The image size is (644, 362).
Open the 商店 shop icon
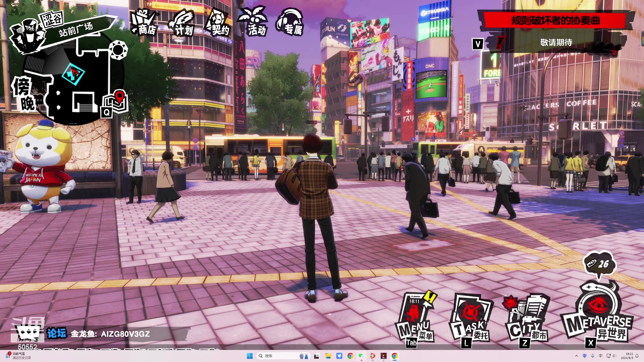[144, 22]
